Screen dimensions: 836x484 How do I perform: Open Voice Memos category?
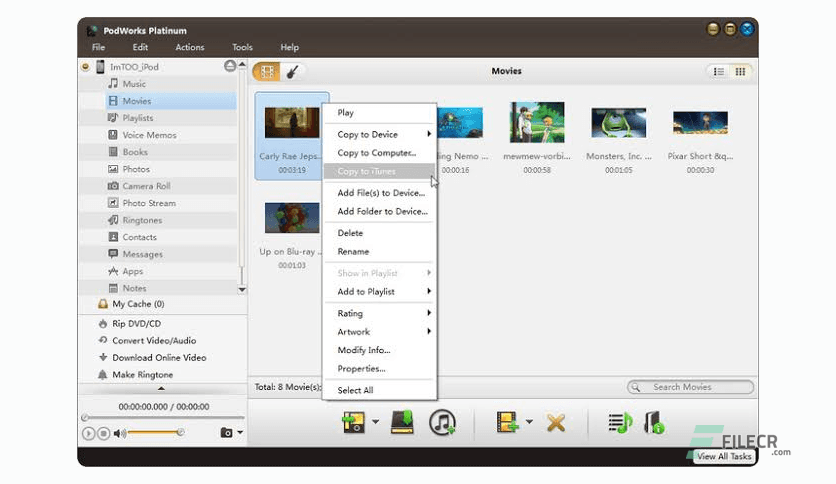149,135
